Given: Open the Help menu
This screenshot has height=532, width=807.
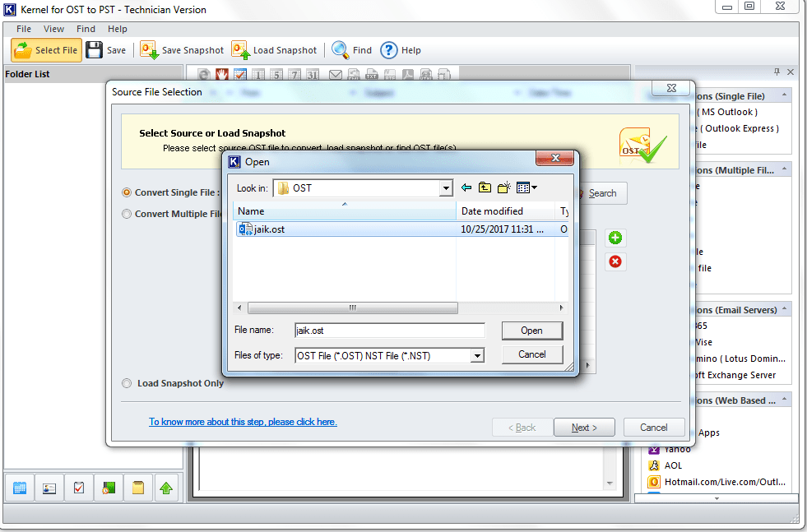Looking at the screenshot, I should [118, 29].
